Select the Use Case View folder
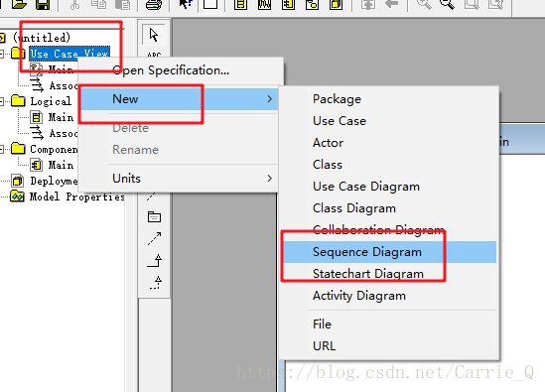Screen dimensions: 545x392 pos(69,54)
